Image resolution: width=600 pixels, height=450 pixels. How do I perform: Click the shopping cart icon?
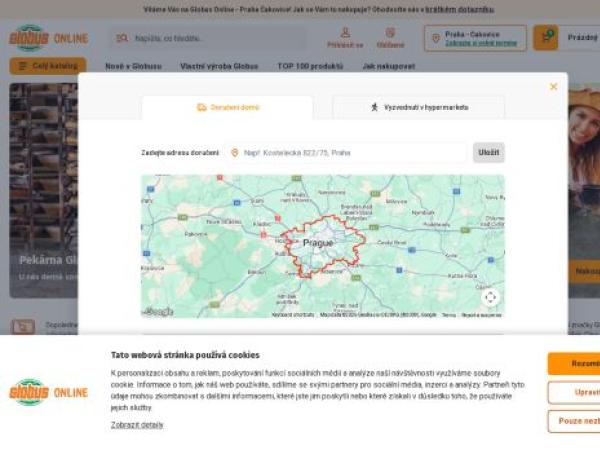(x=546, y=38)
